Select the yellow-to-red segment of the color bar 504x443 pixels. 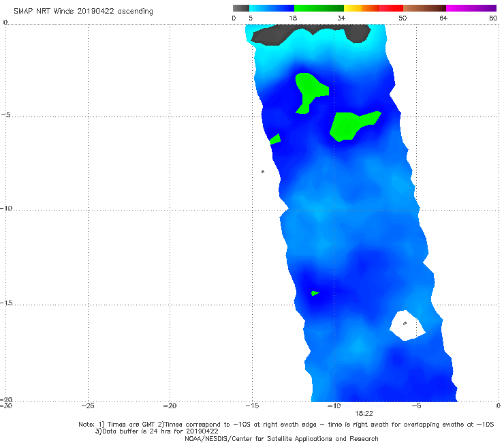tap(373, 8)
